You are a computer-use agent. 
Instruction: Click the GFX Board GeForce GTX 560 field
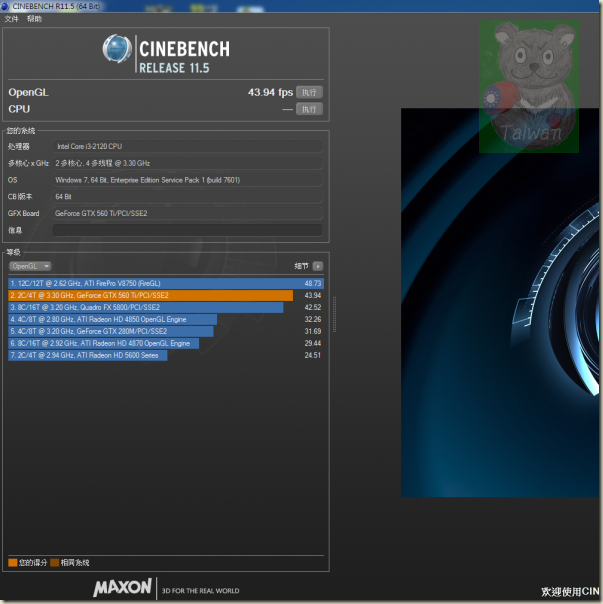(187, 213)
